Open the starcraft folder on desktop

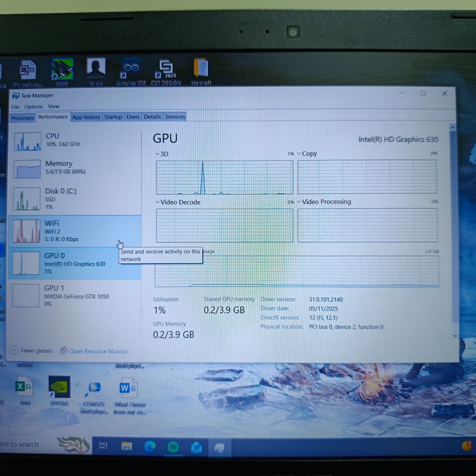point(201,72)
